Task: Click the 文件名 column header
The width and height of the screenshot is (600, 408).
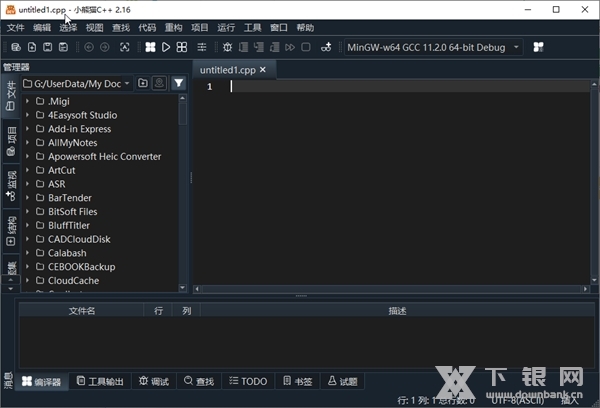Action: coord(82,311)
